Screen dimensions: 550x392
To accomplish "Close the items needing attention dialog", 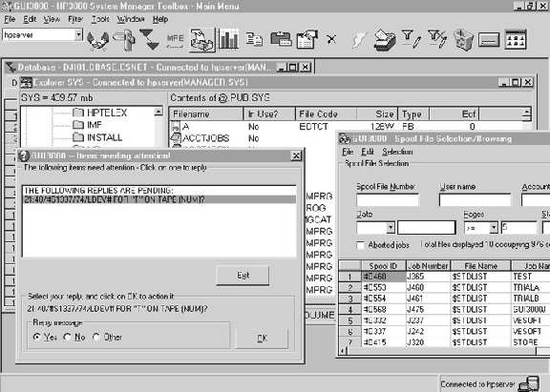I will point(296,155).
